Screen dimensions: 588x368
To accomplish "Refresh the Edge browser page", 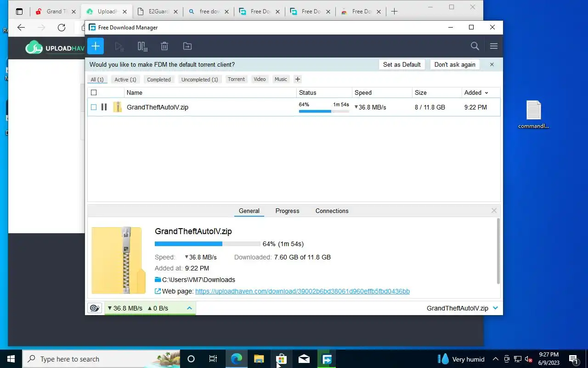I will (x=62, y=28).
